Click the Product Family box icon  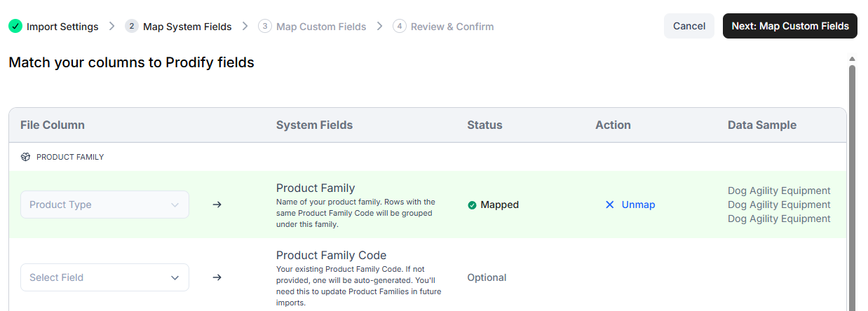pos(25,157)
